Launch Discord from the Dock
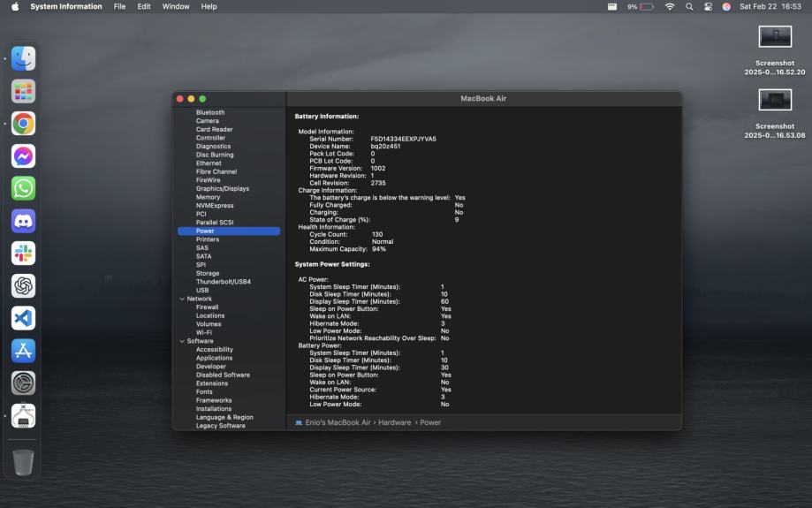This screenshot has width=812, height=508. 23,221
